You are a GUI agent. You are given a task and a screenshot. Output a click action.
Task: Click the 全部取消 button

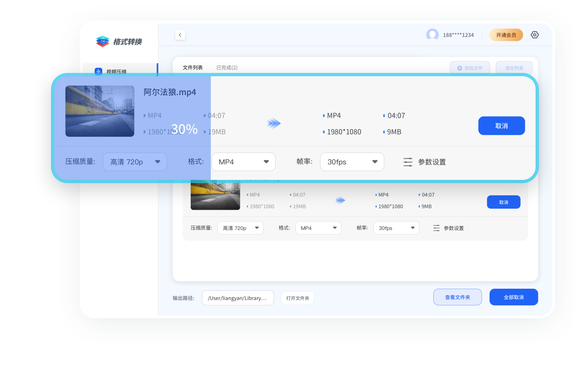[514, 297]
